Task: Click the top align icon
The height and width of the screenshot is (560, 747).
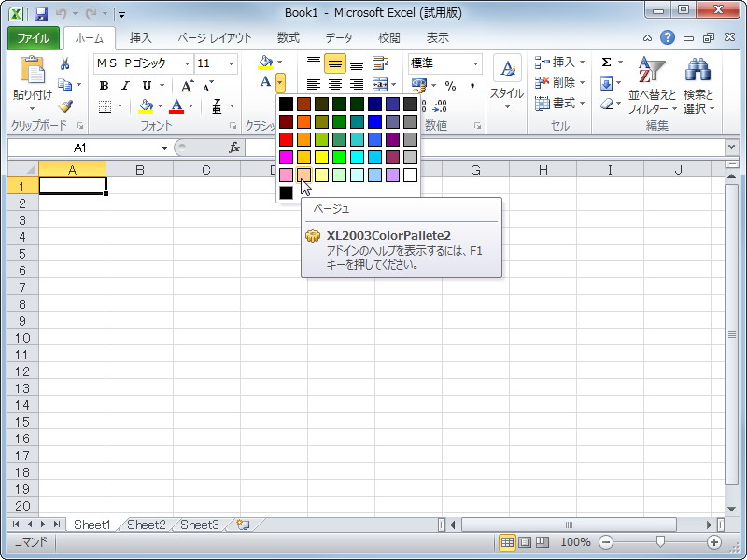Action: click(314, 63)
